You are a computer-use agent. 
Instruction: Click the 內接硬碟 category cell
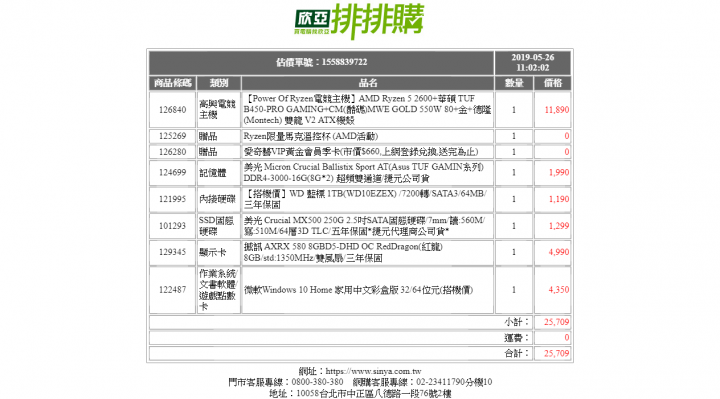click(x=219, y=199)
